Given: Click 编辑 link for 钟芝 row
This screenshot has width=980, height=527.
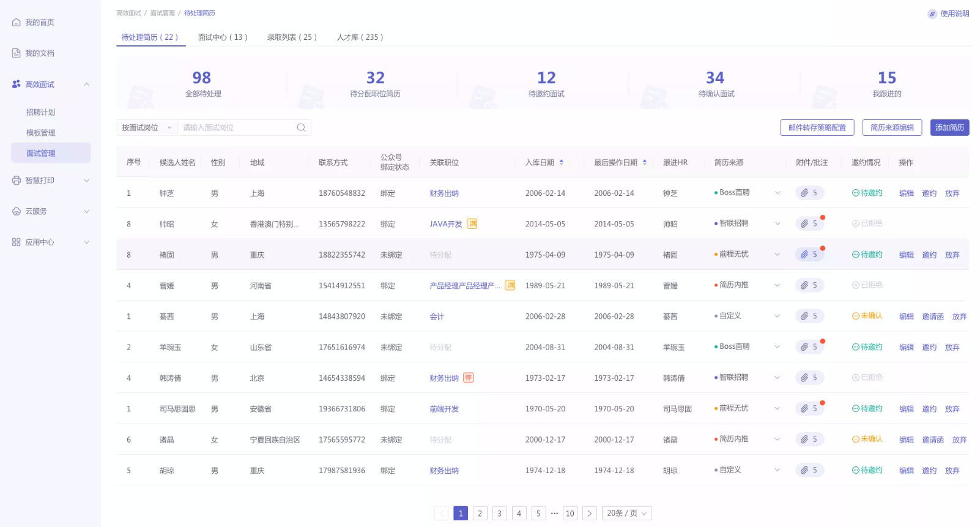Looking at the screenshot, I should pyautogui.click(x=907, y=193).
